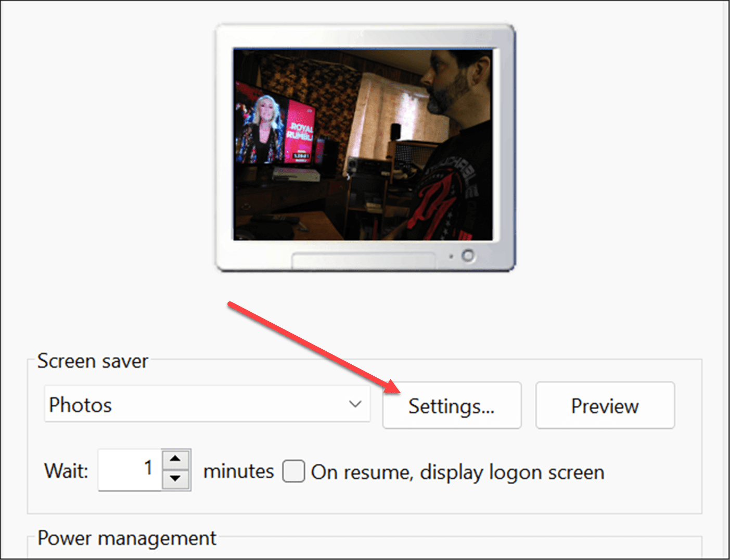Click the 'Power management' group label
Image resolution: width=730 pixels, height=560 pixels.
(x=127, y=538)
